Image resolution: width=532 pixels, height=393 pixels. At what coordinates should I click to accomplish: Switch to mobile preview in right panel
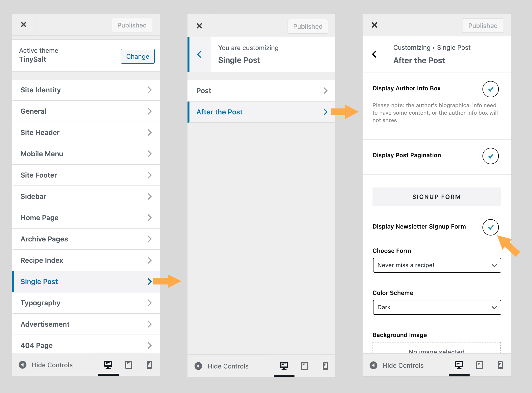tap(500, 365)
